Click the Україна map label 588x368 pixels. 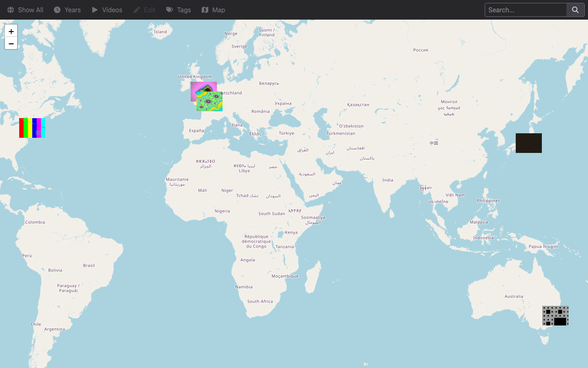(283, 103)
